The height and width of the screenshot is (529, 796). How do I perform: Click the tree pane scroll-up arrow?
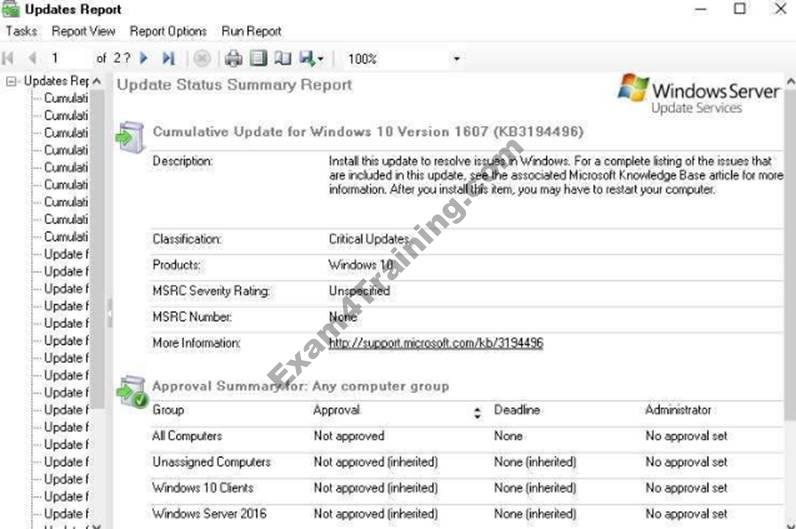coord(97,81)
